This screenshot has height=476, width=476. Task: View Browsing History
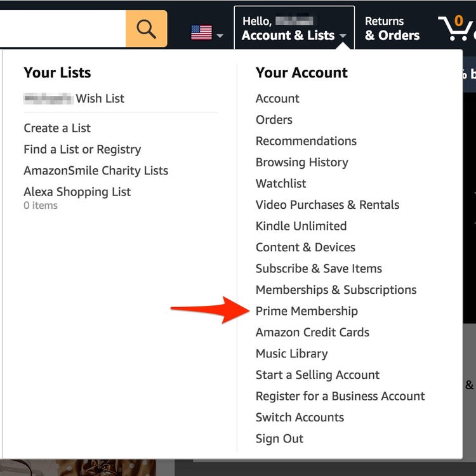(x=301, y=162)
